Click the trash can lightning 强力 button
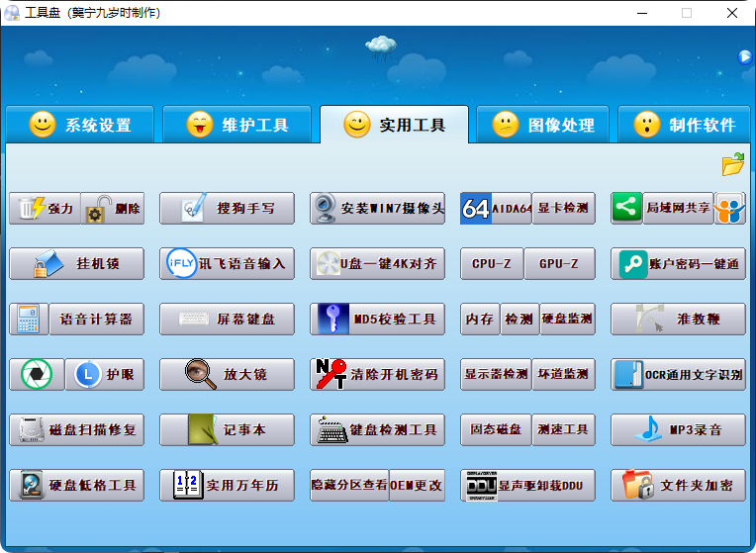The height and width of the screenshot is (553, 756). [x=45, y=209]
